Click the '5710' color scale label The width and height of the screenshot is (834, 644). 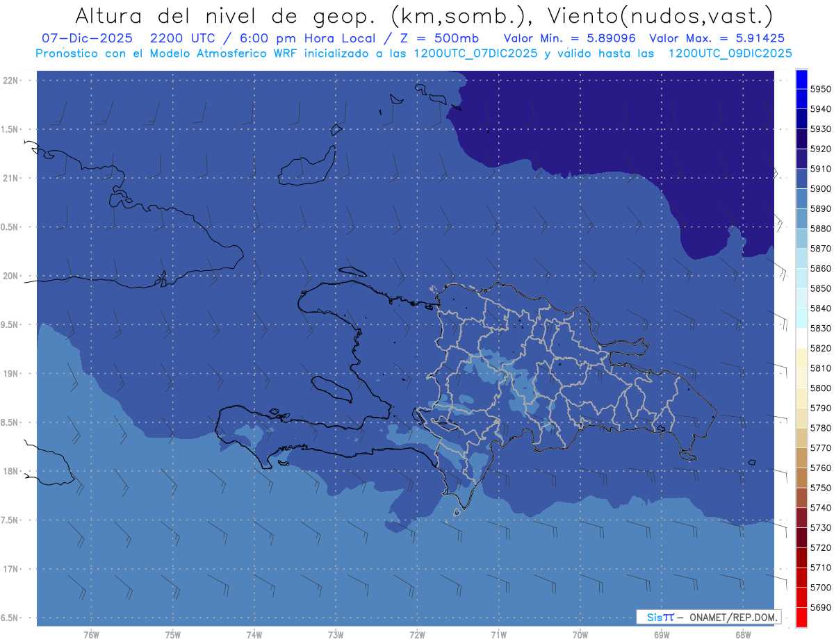(821, 568)
